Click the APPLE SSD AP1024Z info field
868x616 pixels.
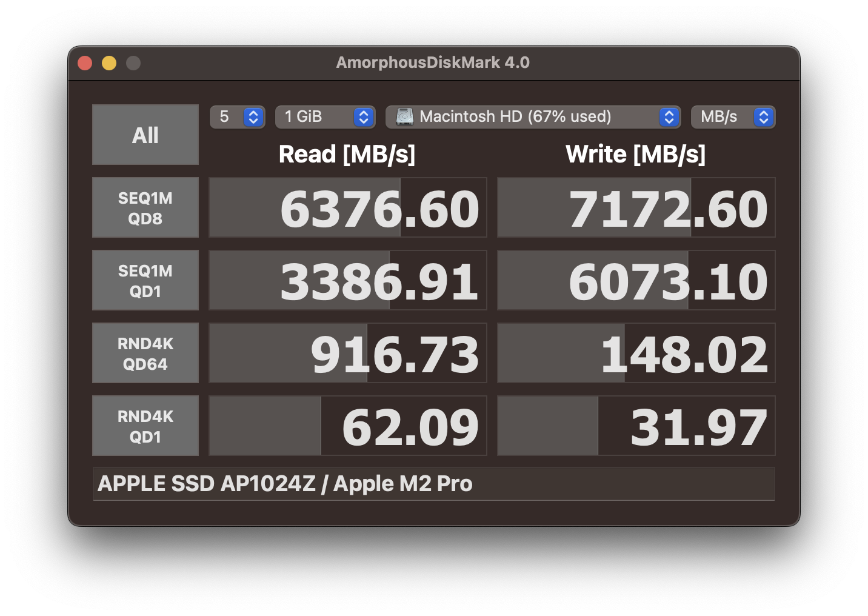pos(434,484)
